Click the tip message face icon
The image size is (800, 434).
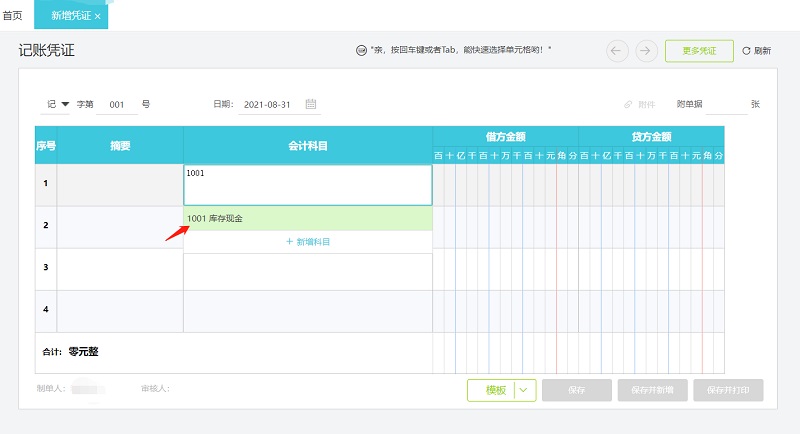click(x=360, y=50)
